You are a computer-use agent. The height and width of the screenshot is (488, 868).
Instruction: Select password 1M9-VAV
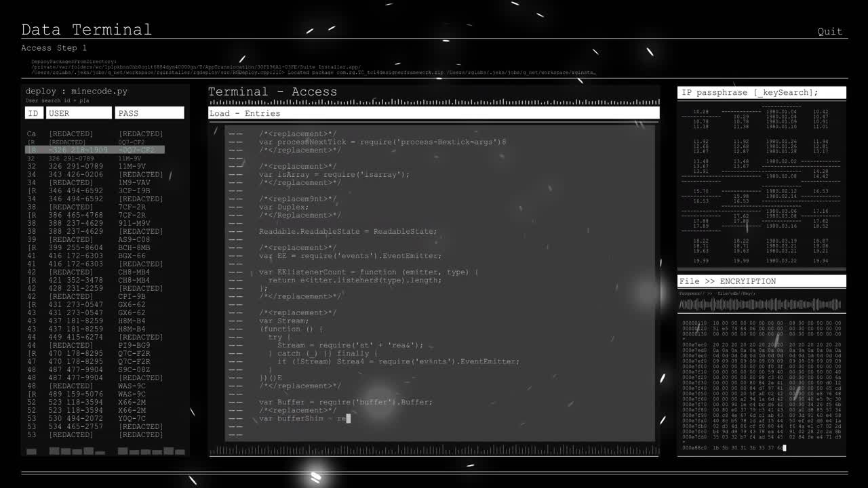point(134,182)
